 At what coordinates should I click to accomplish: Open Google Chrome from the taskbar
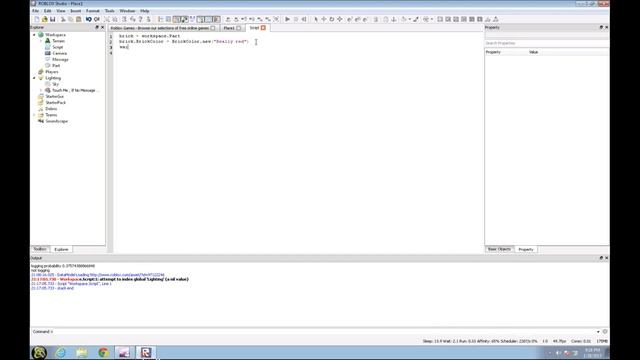[x=103, y=353]
